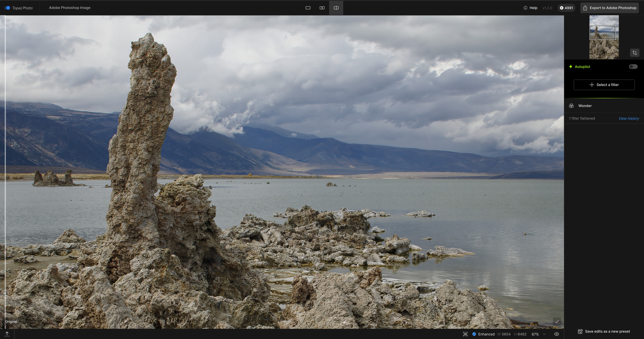The width and height of the screenshot is (644, 339).
Task: Click the Wonder filter icon
Action: click(x=571, y=106)
